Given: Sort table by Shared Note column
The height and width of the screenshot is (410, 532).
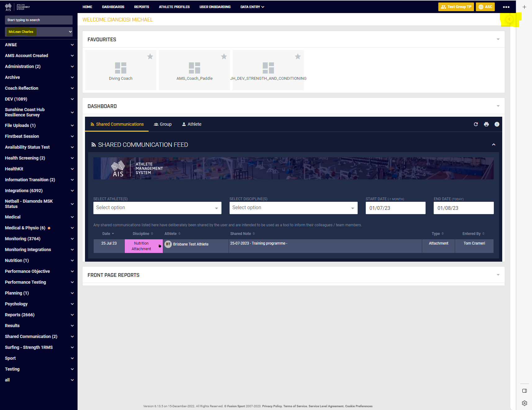Looking at the screenshot, I should 243,234.
